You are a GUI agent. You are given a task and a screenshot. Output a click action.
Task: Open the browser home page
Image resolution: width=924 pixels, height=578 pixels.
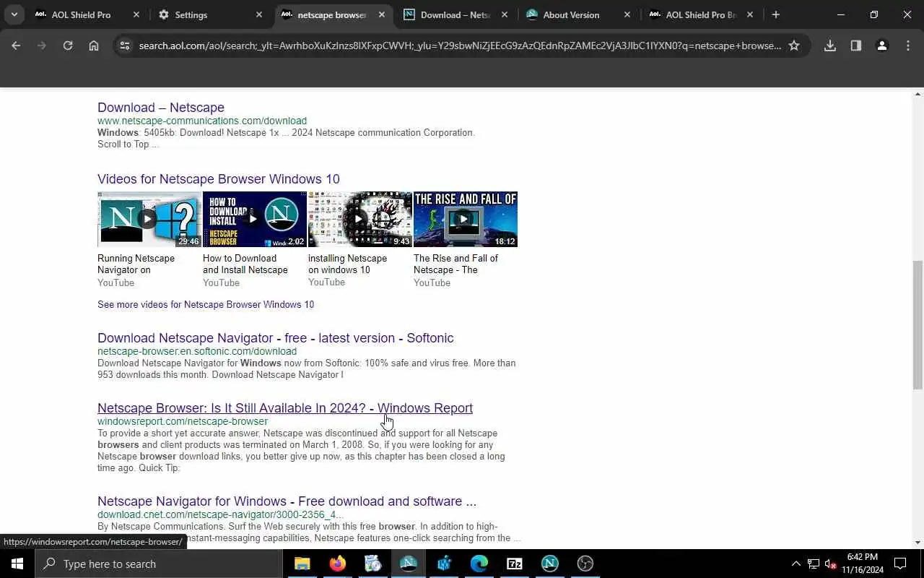[x=94, y=46]
